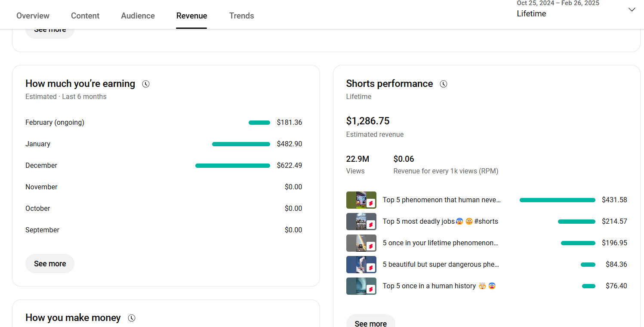Switch to the Audience tab
Image resolution: width=644 pixels, height=327 pixels.
coord(138,16)
